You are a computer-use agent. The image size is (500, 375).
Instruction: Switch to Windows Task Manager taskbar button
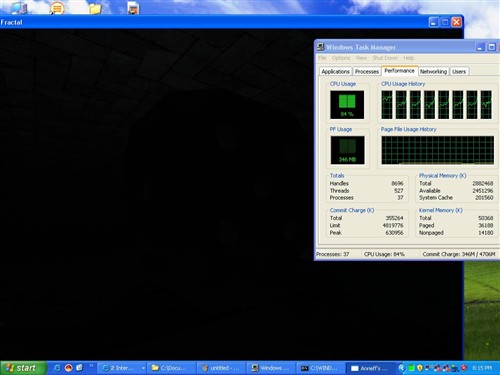coord(271,368)
